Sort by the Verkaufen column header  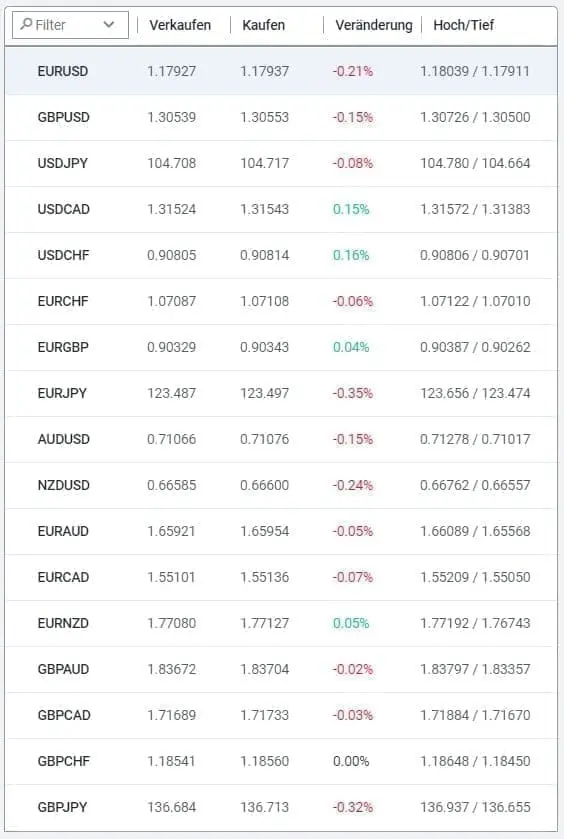tap(180, 25)
